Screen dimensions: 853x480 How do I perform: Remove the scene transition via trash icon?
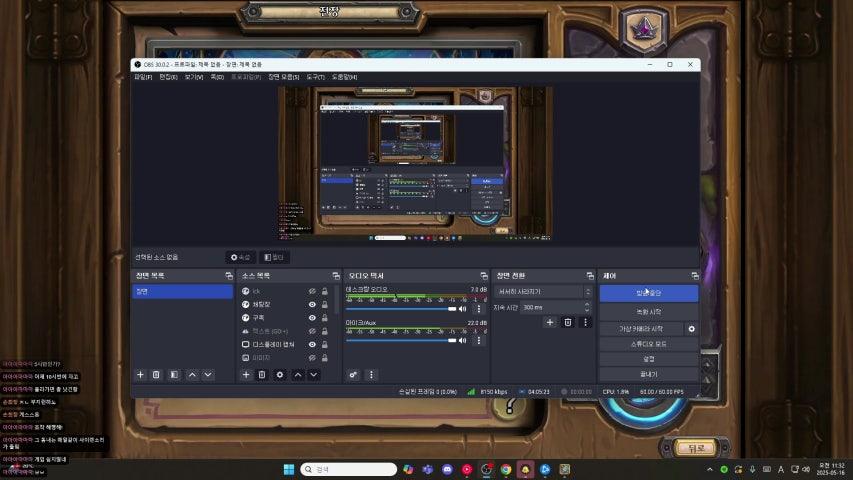pyautogui.click(x=567, y=322)
